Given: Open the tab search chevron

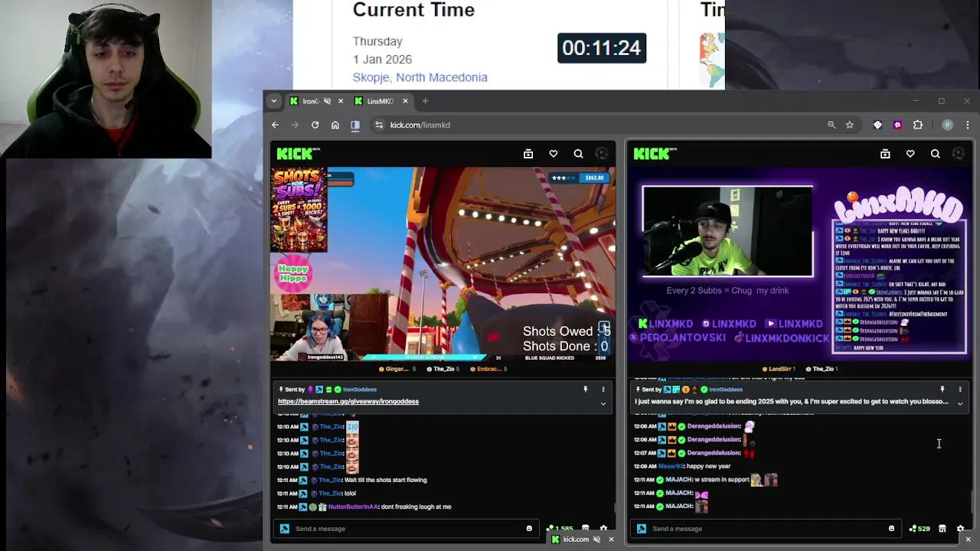Looking at the screenshot, I should pyautogui.click(x=273, y=101).
